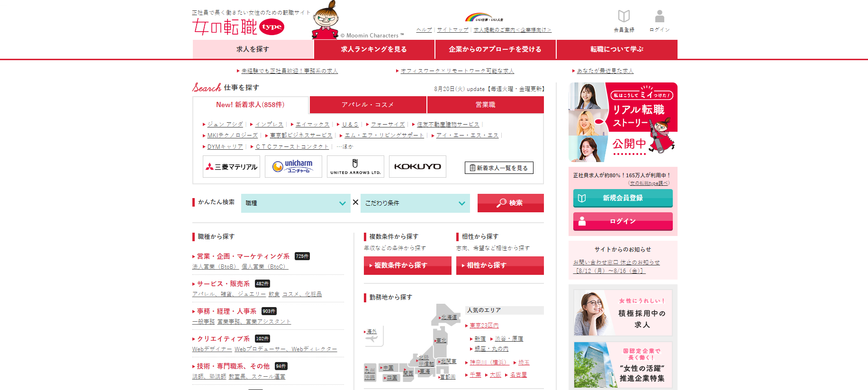Open the 営業・企画・マーケティング系 category
Image resolution: width=868 pixels, height=390 pixels.
[243, 256]
